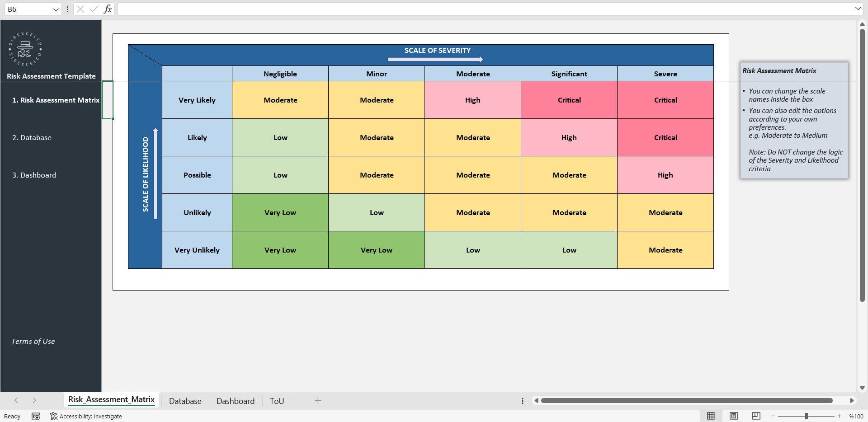The width and height of the screenshot is (868, 422).
Task: Click the Terms of Use link
Action: pyautogui.click(x=33, y=341)
